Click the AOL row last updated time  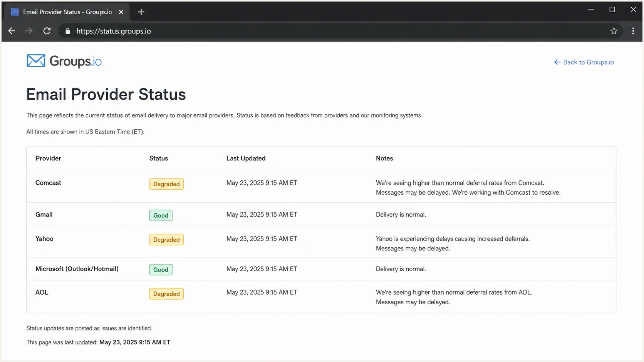(x=262, y=292)
